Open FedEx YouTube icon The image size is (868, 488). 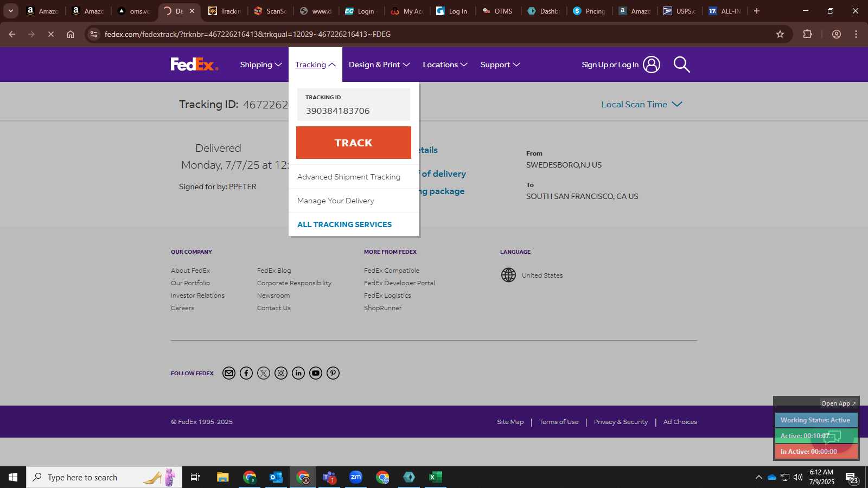pyautogui.click(x=316, y=373)
